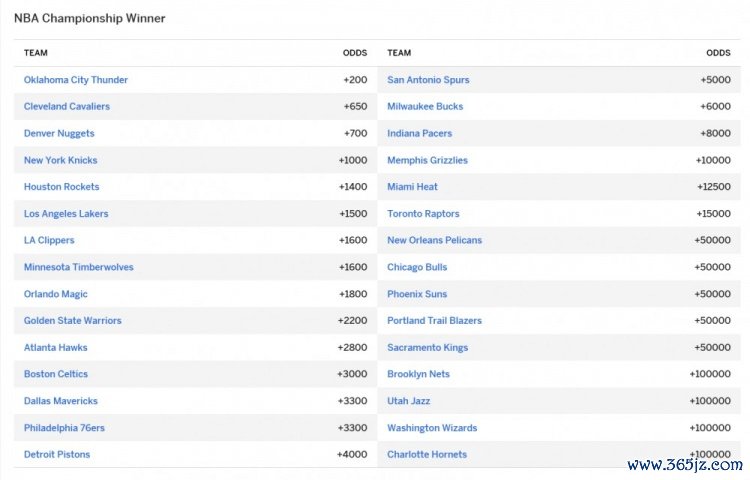Viewport: 750px width, 480px height.
Task: Select the Golden State Warriors link
Action: coord(73,321)
